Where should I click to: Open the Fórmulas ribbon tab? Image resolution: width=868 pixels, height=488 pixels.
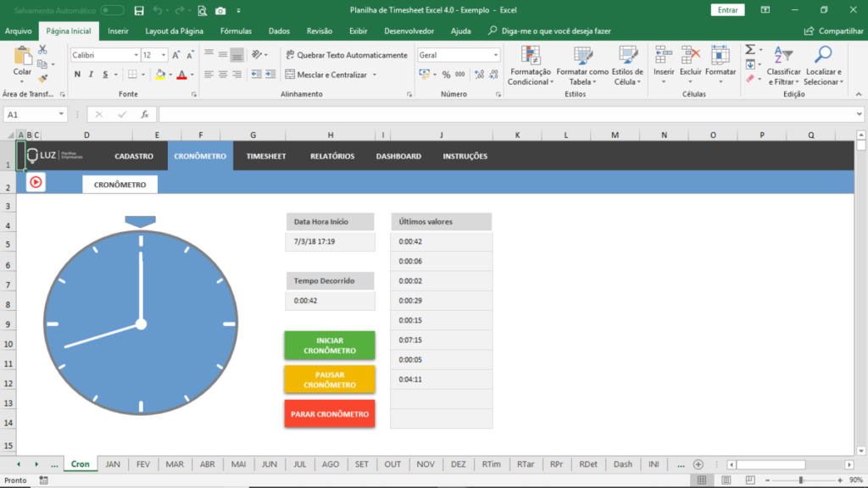click(x=236, y=30)
